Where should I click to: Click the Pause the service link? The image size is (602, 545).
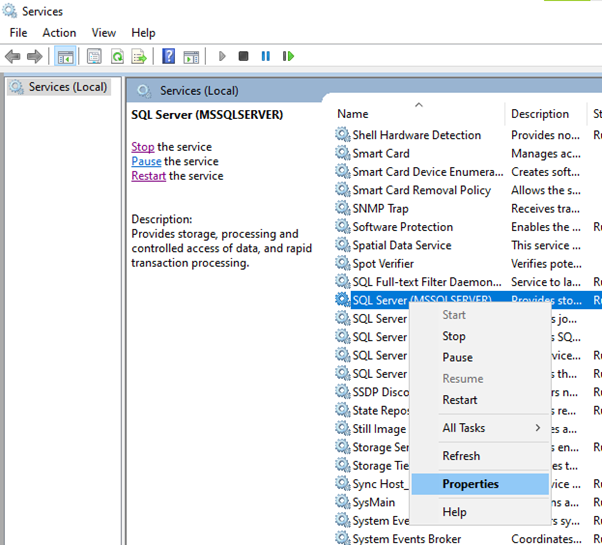[146, 161]
